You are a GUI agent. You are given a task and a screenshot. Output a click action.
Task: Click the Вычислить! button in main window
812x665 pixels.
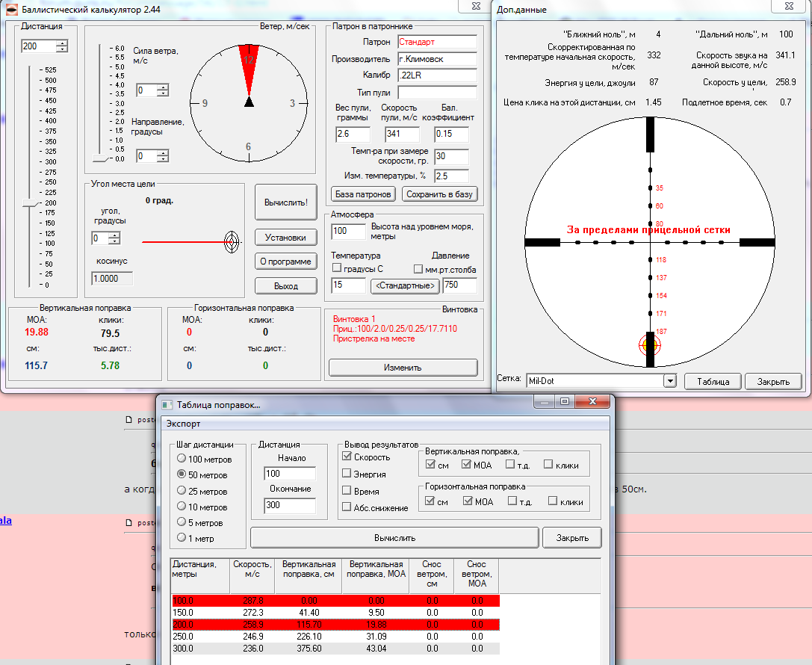(286, 202)
